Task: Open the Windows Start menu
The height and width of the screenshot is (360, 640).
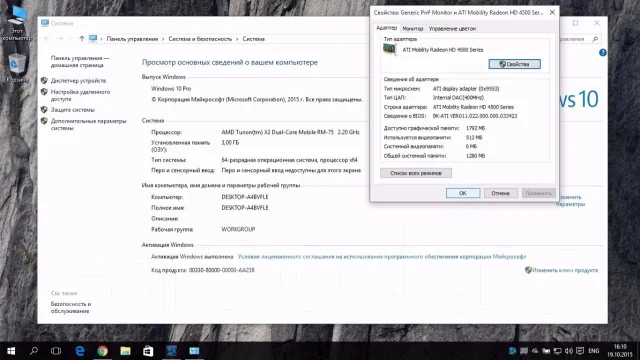Action: tap(11, 351)
